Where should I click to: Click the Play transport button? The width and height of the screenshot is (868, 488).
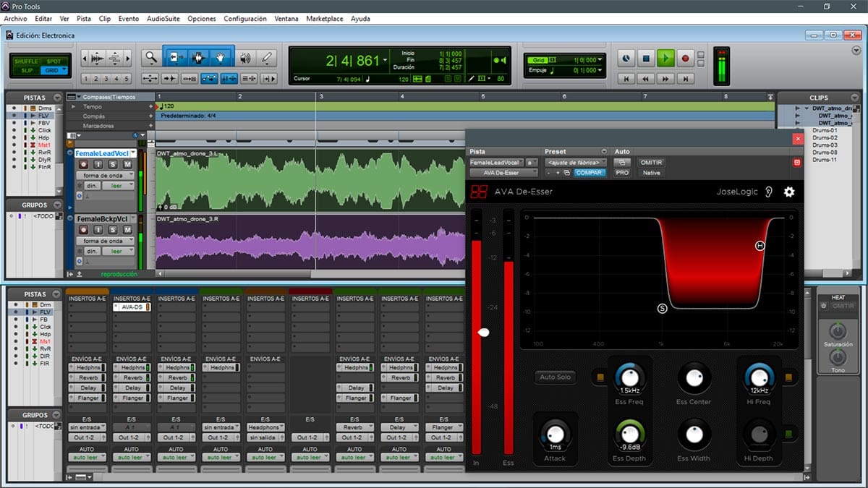point(665,58)
